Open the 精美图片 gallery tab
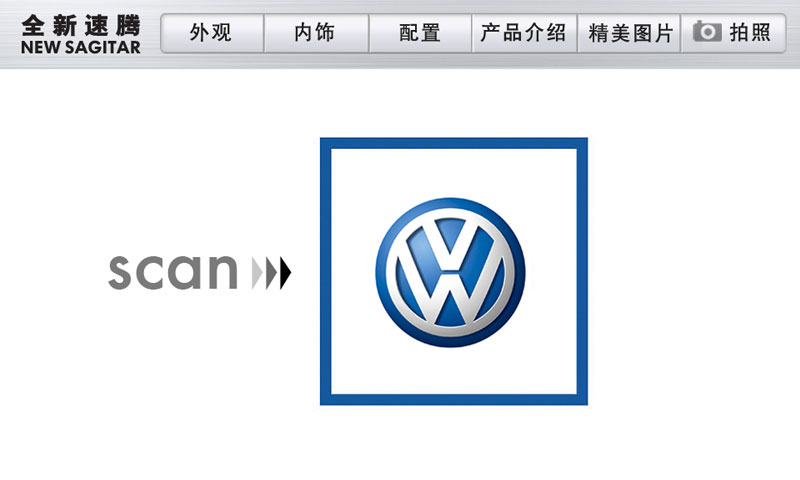Screen dimensions: 800x480 629,33
